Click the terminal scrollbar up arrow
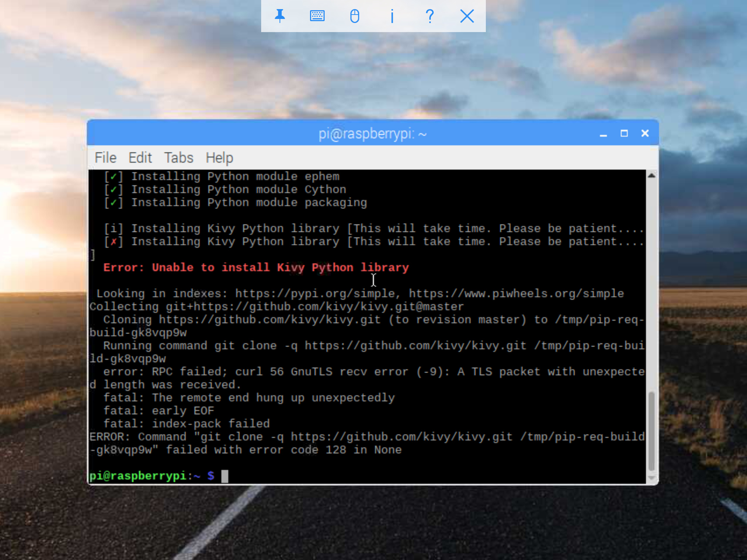The image size is (747, 560). [x=651, y=176]
